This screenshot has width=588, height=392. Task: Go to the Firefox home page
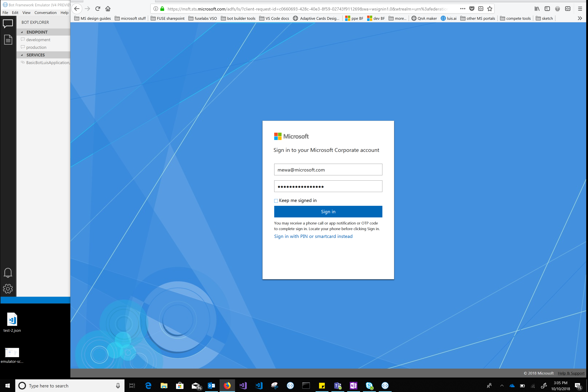(108, 9)
